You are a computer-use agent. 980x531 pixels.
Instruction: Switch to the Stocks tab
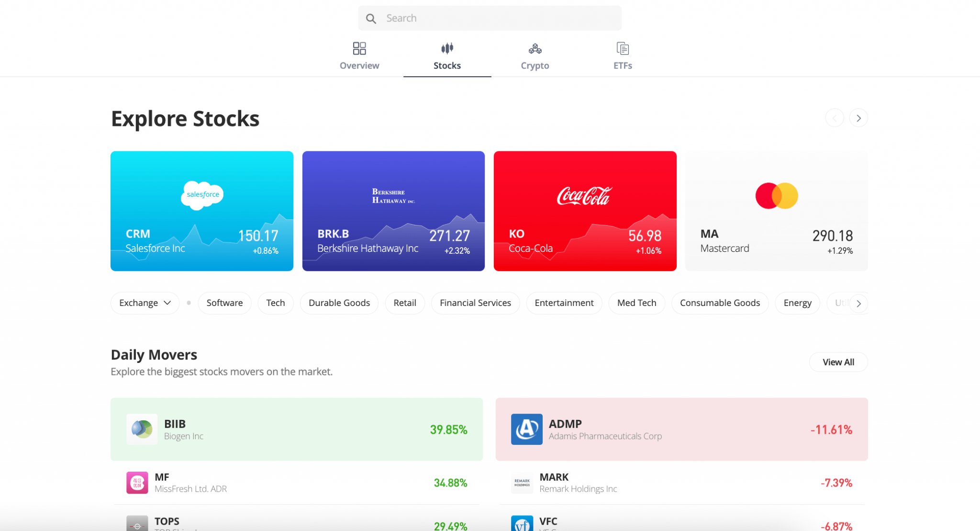click(447, 56)
